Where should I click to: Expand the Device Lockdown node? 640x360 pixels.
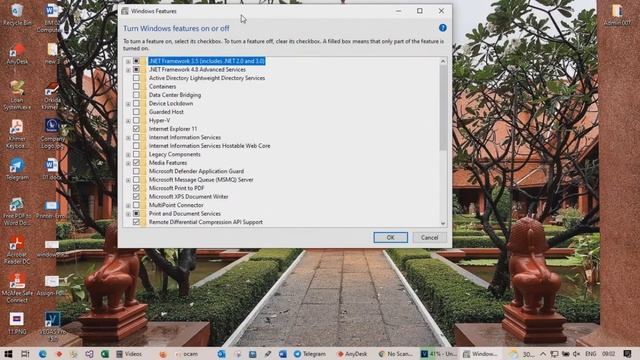[128, 104]
